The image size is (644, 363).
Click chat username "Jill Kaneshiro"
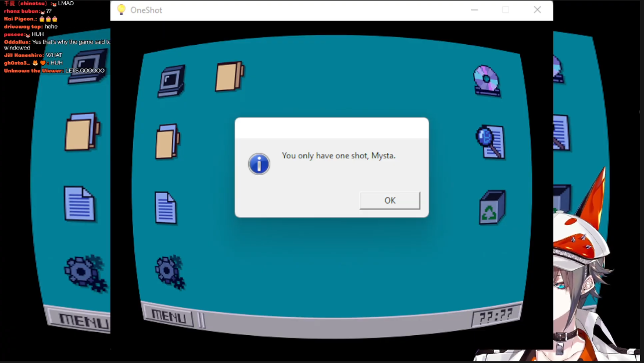(23, 55)
